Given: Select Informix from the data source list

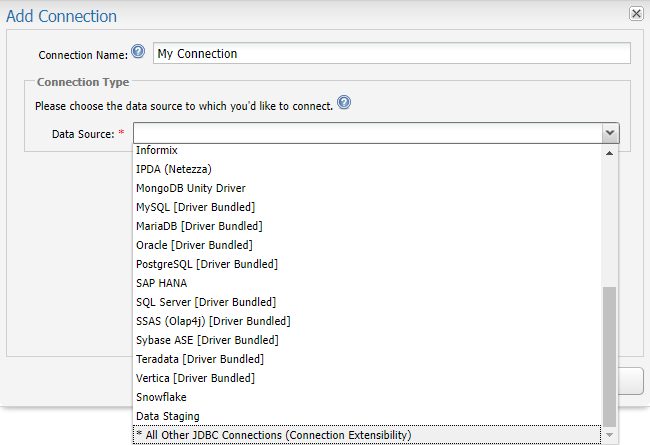Looking at the screenshot, I should [367, 150].
